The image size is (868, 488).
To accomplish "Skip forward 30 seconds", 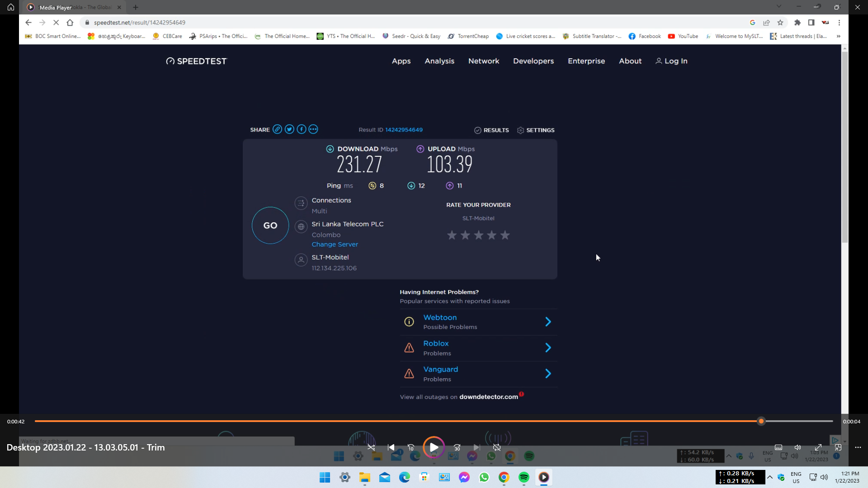I will pos(457,447).
